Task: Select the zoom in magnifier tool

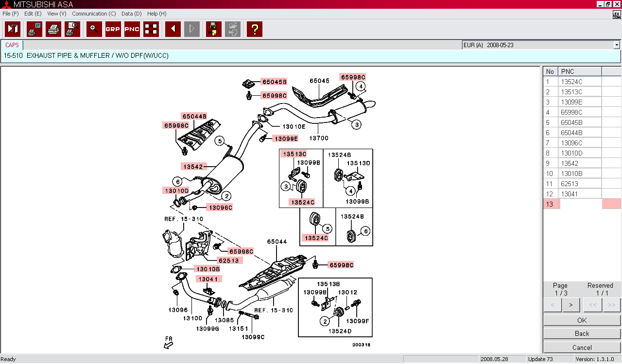Action: 94,29
